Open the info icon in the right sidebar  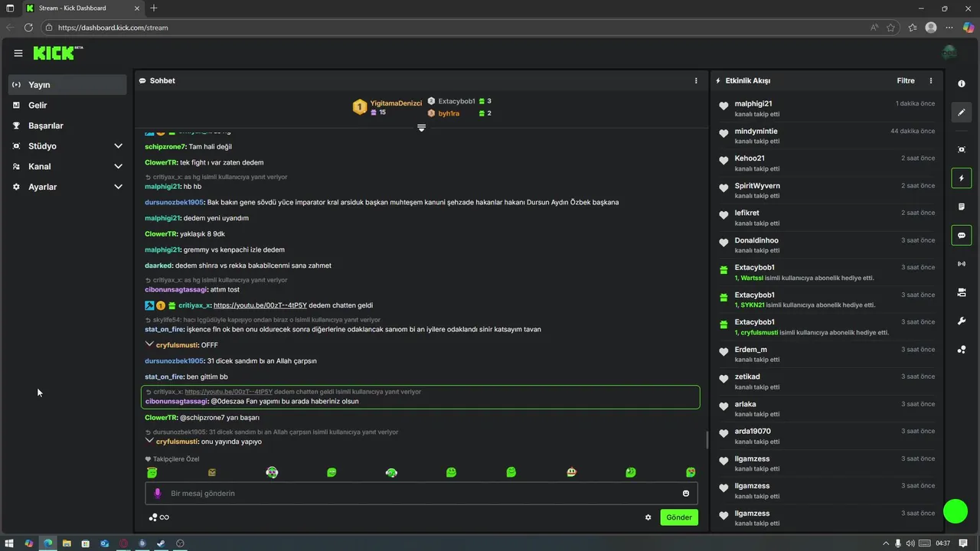pos(962,84)
